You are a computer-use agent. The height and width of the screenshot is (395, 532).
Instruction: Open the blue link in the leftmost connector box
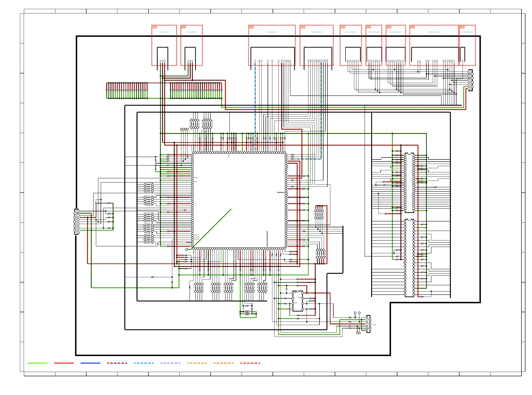click(x=164, y=32)
